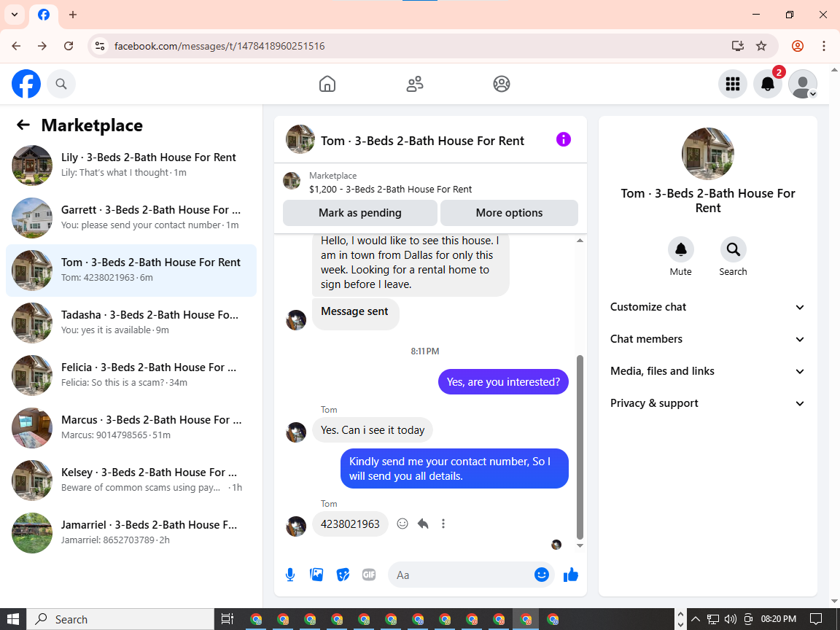Select Tom conversation in list
This screenshot has width=840, height=630.
coord(131,271)
